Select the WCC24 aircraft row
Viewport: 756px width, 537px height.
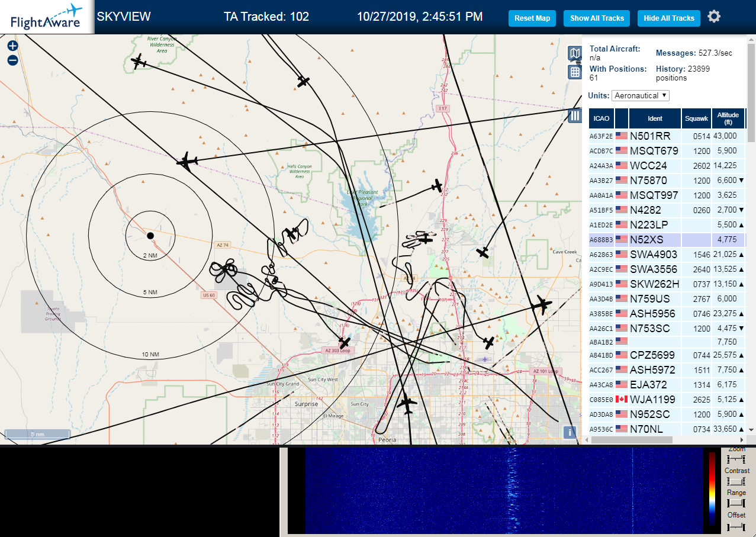667,165
